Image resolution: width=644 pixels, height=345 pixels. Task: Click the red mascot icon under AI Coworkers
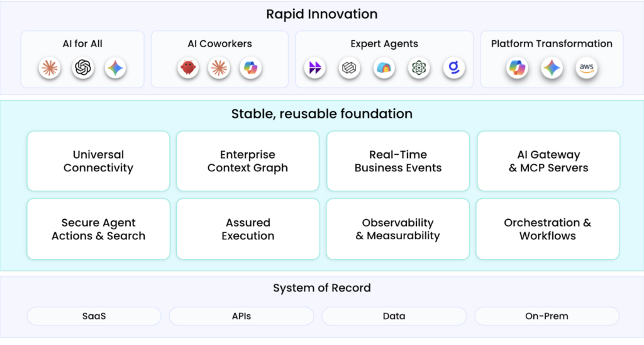[x=187, y=68]
